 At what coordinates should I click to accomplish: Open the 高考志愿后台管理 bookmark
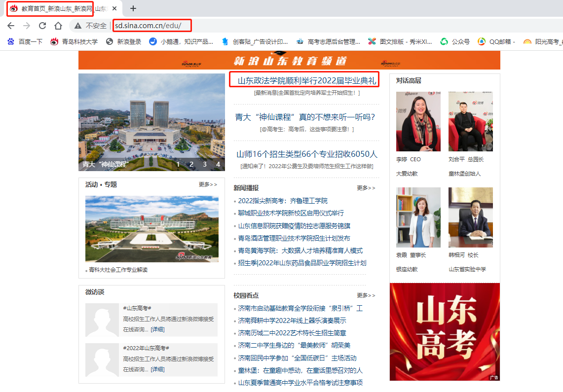[328, 41]
